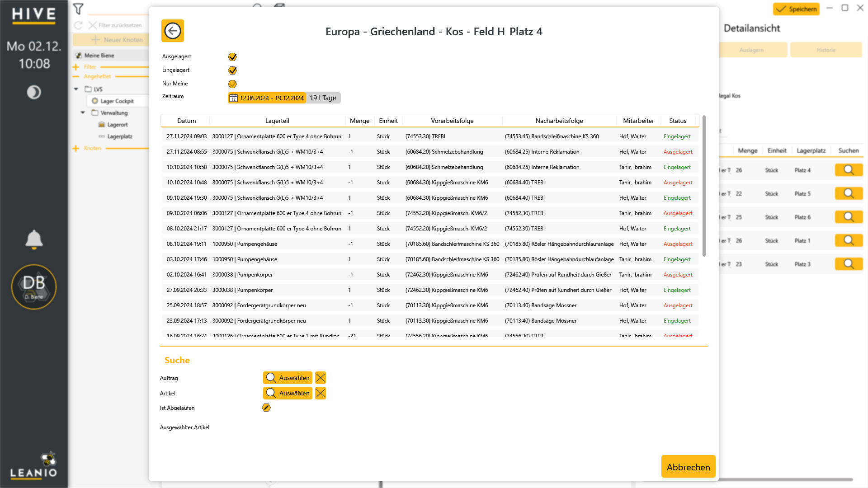Image resolution: width=868 pixels, height=488 pixels.
Task: Open Lager Cockpit in tree
Action: 117,101
